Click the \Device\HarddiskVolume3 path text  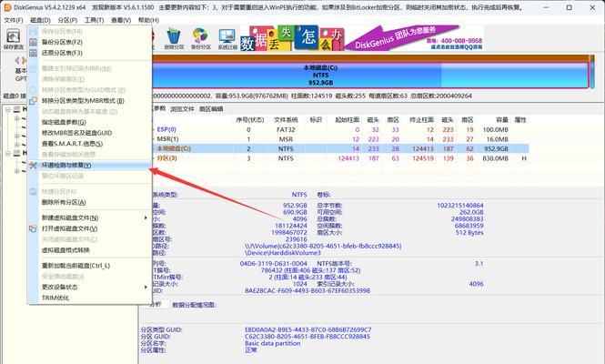pyautogui.click(x=282, y=253)
